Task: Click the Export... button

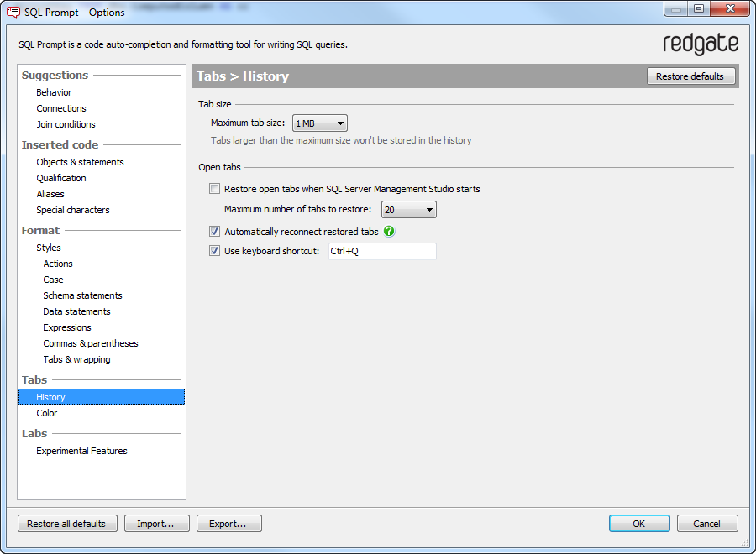Action: click(228, 524)
